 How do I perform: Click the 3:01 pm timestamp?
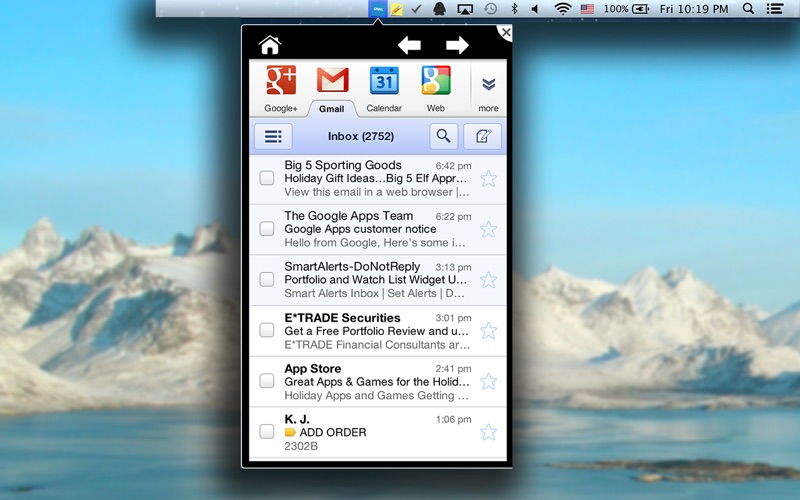pyautogui.click(x=453, y=318)
